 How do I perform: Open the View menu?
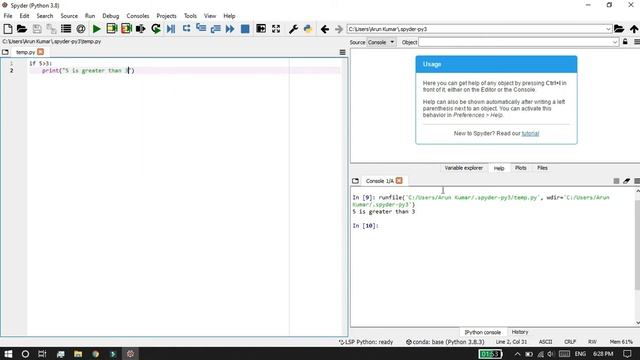click(210, 16)
